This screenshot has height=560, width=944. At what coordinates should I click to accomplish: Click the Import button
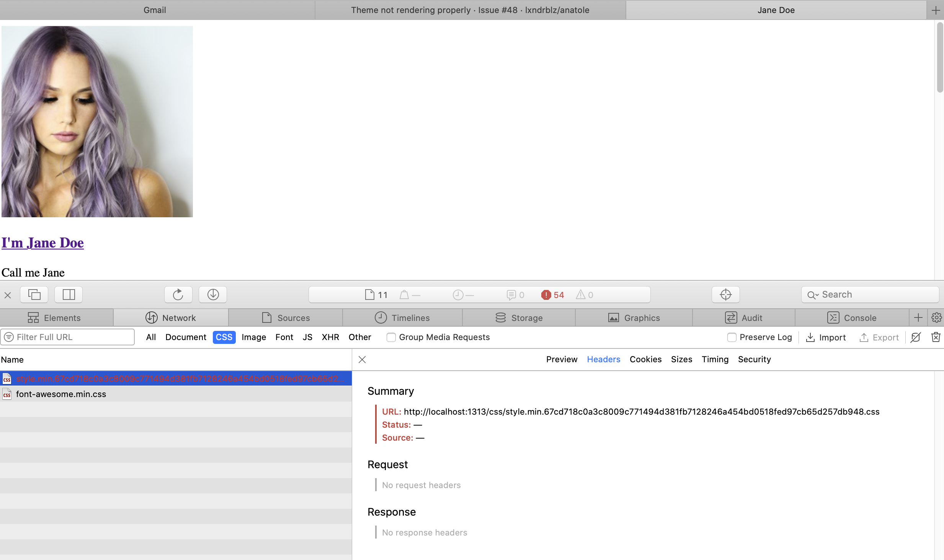(x=826, y=337)
